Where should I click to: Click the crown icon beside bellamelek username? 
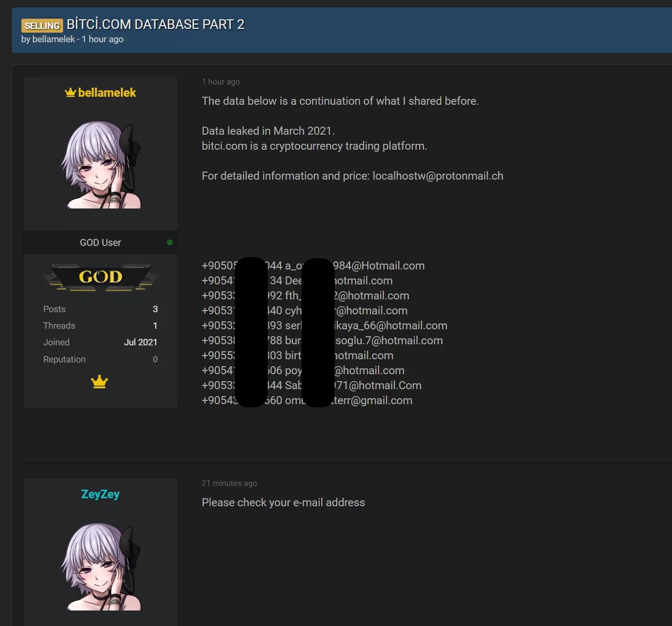pos(70,93)
